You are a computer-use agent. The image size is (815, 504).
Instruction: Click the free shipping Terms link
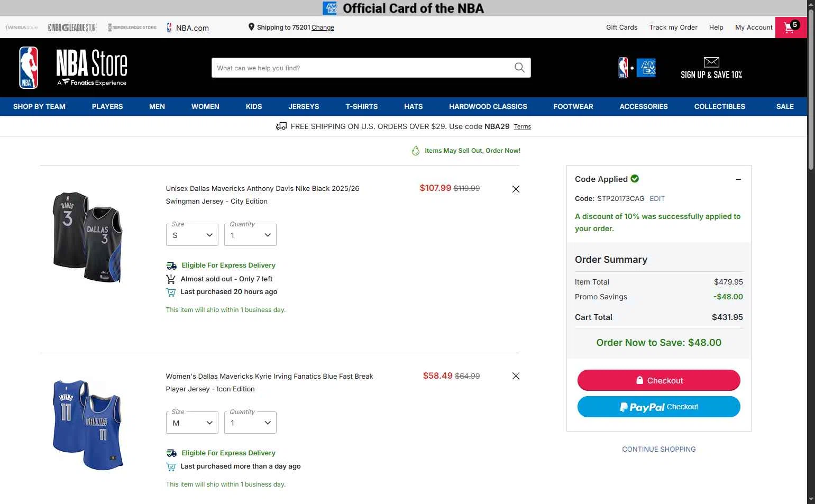click(x=523, y=126)
